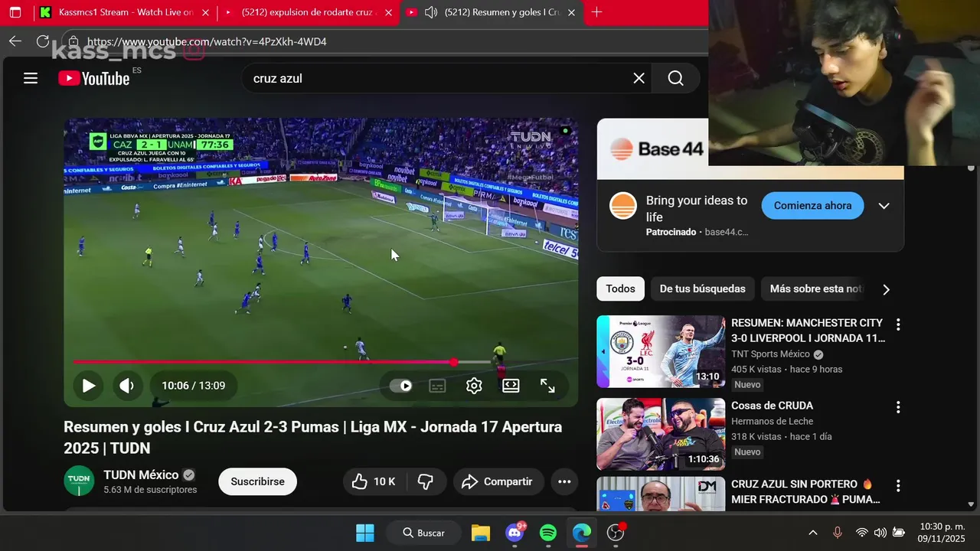Open the Windows Start menu
Viewport: 980px width, 551px height.
(365, 533)
